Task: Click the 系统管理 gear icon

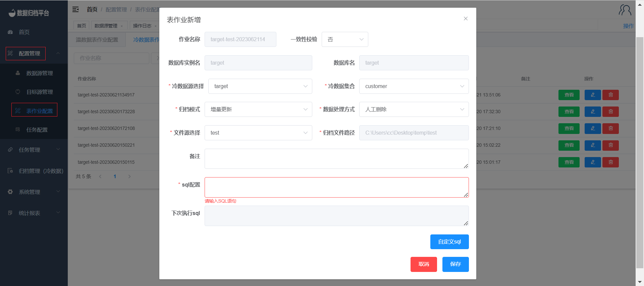Action: (10, 192)
